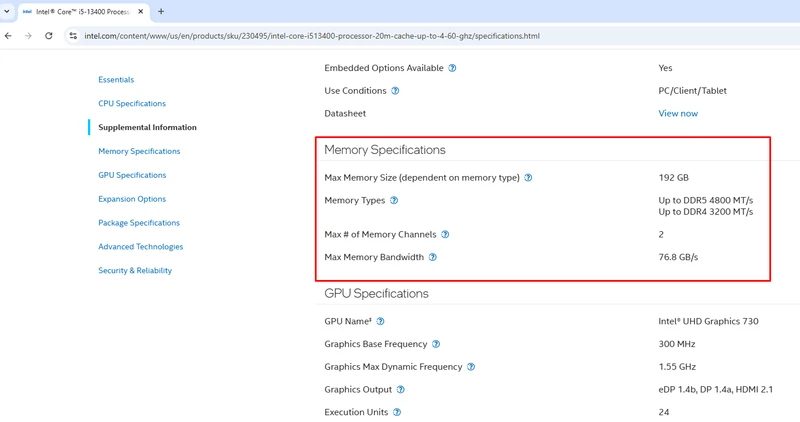This screenshot has height=422, width=800.
Task: Open Advanced Technologies in sidebar
Action: point(140,246)
